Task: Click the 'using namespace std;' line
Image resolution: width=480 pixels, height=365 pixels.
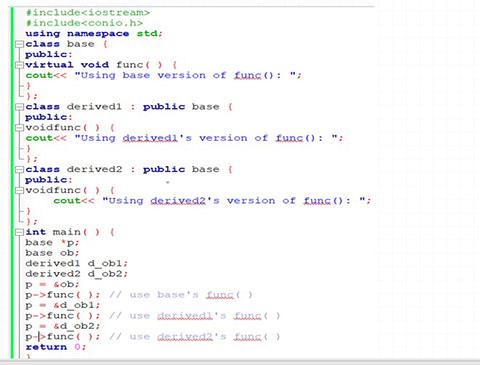Action: 94,34
